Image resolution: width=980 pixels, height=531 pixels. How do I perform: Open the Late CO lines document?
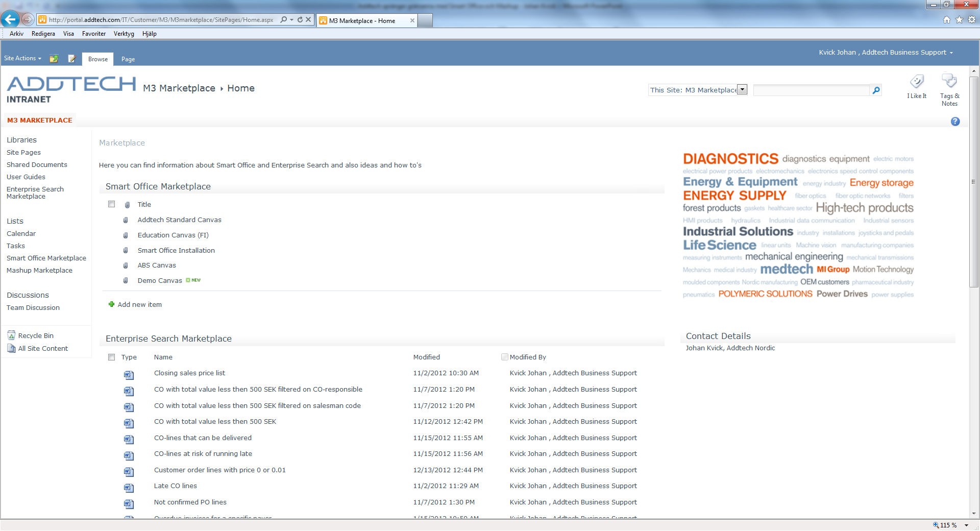coord(176,486)
